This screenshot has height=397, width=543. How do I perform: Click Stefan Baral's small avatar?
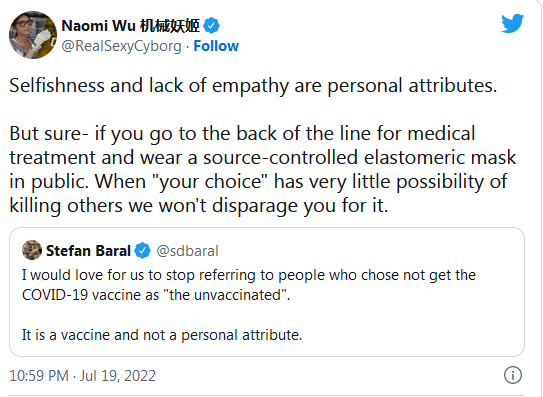coord(32,250)
